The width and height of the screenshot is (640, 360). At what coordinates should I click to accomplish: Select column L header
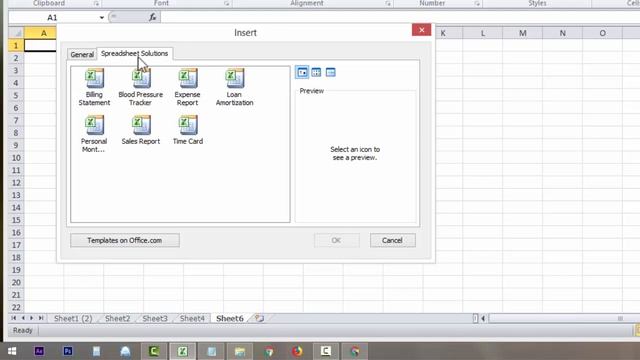pyautogui.click(x=483, y=33)
